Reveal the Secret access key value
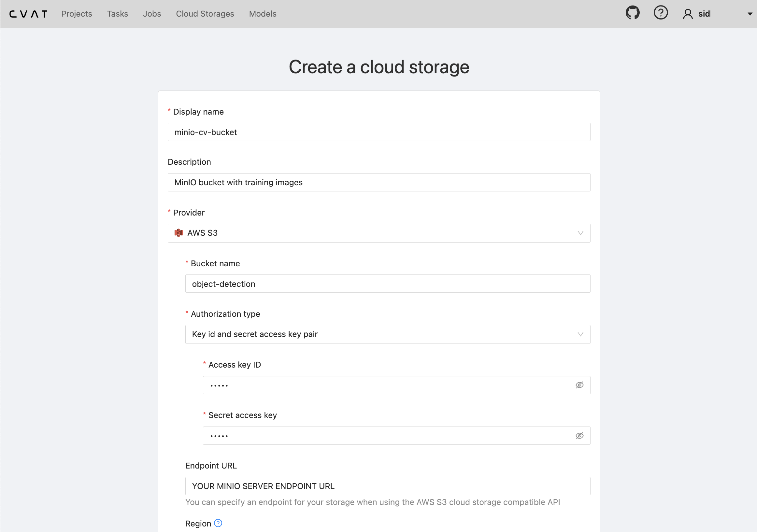The width and height of the screenshot is (757, 532). tap(579, 436)
